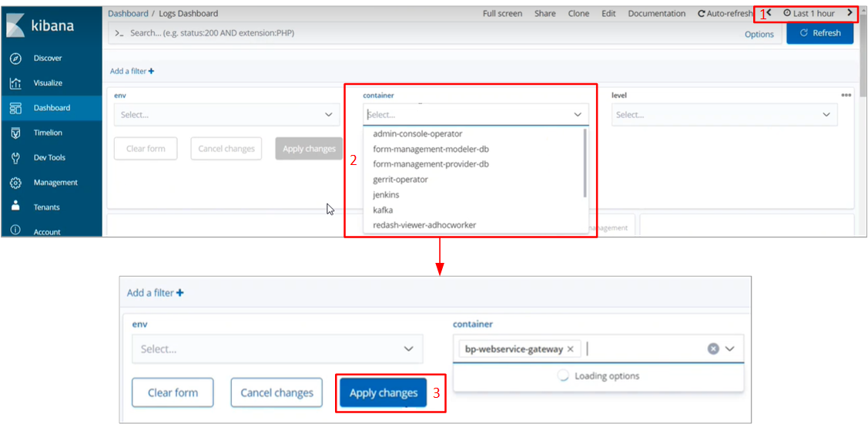Click Edit in the top menu
The image size is (868, 424).
click(x=608, y=13)
